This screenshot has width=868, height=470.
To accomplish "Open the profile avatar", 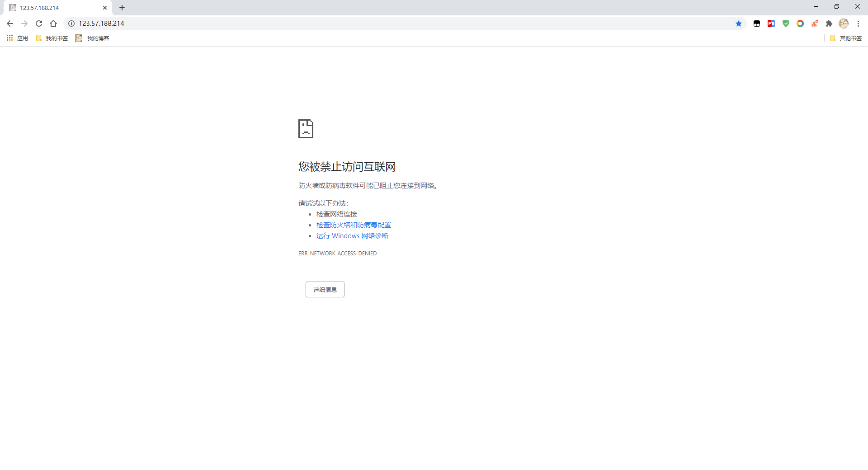I will point(844,23).
